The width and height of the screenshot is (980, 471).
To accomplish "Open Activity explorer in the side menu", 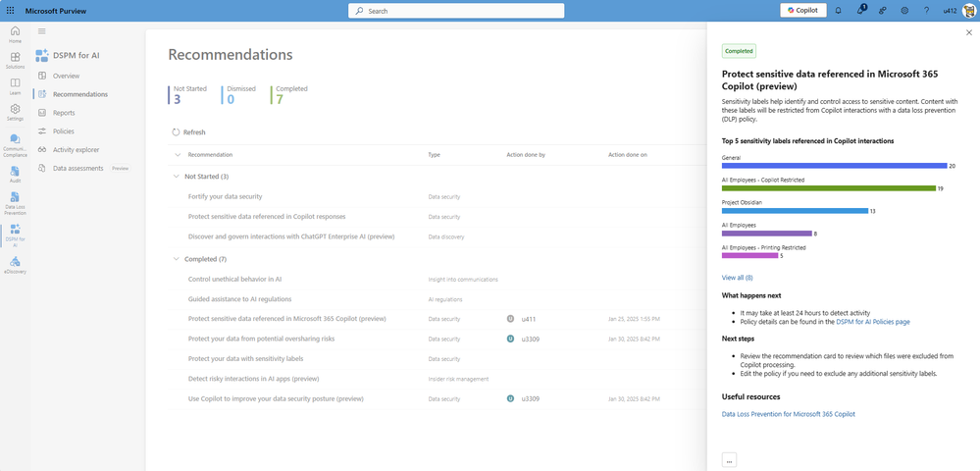I will 76,149.
